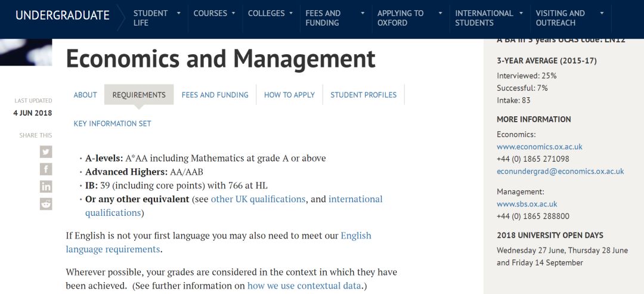644x294 pixels.
Task: Switch to the About tab
Action: [85, 95]
